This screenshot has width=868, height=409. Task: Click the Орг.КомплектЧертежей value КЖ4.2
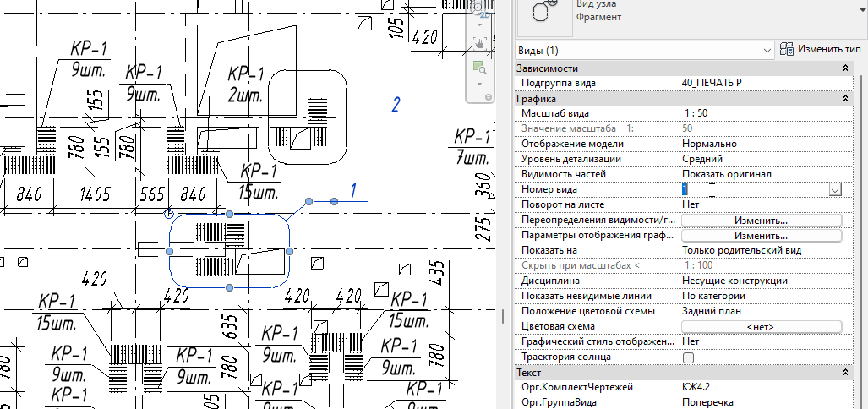[x=761, y=387]
